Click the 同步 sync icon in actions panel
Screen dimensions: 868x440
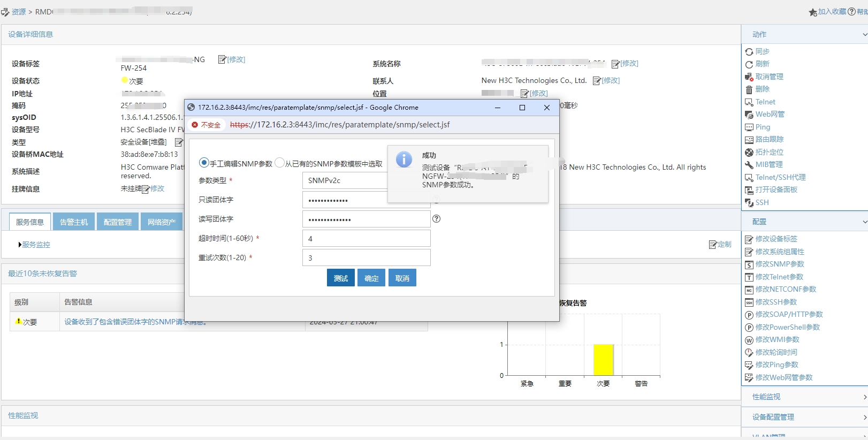point(749,52)
